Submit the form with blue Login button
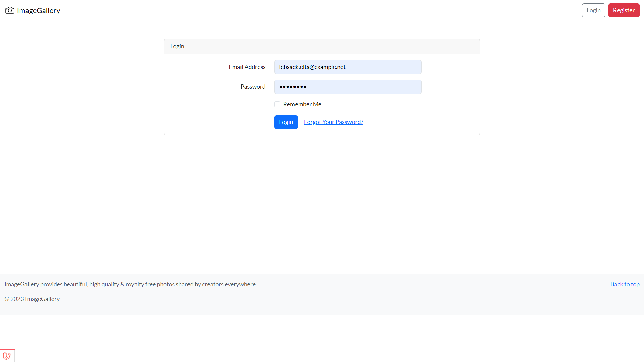 (x=286, y=122)
